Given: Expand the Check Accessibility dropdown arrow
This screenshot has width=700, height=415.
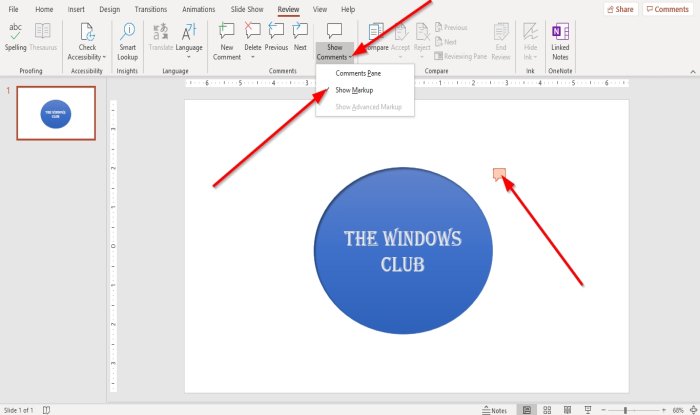Looking at the screenshot, I should (x=104, y=57).
